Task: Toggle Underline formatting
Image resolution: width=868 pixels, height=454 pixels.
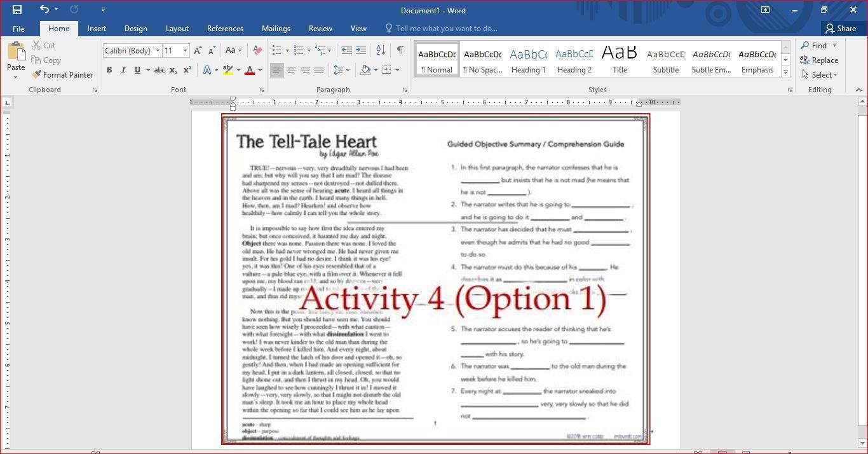Action: [x=137, y=70]
